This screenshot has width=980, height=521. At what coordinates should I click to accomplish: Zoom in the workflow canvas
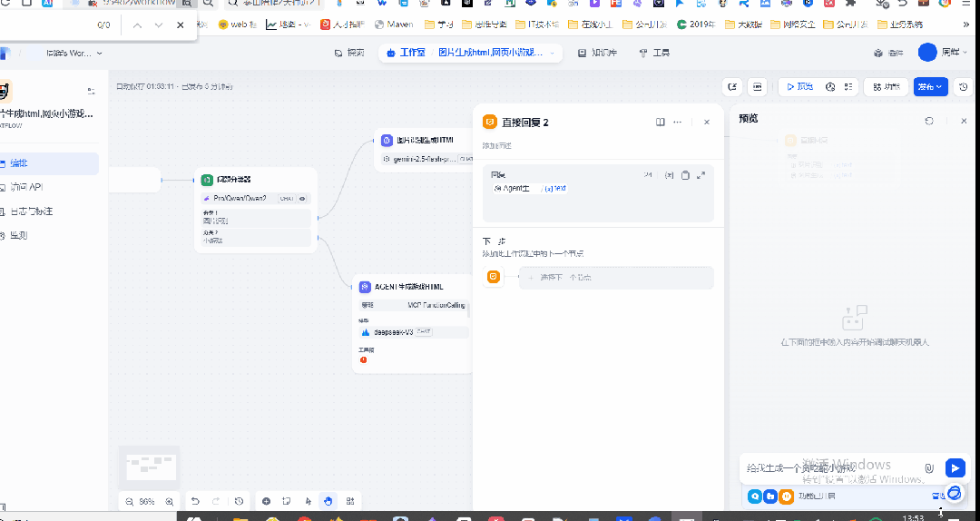pyautogui.click(x=170, y=502)
